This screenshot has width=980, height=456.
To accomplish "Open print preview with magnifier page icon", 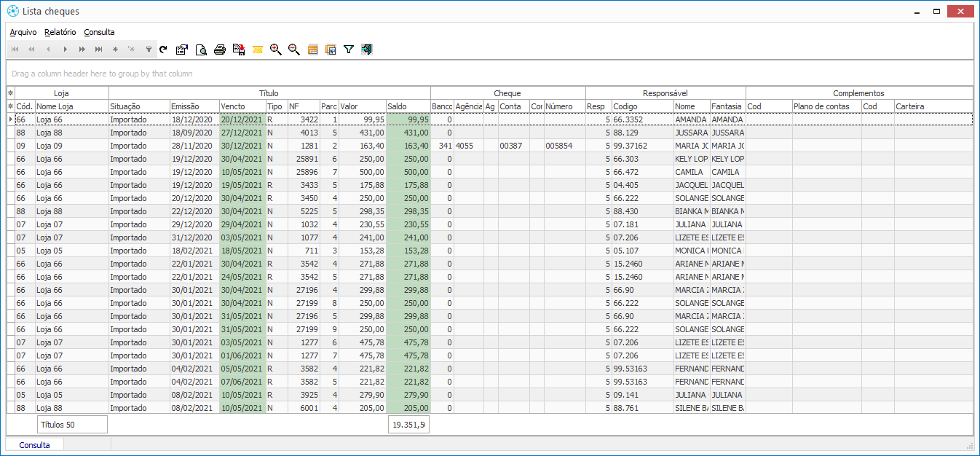I will click(x=201, y=50).
